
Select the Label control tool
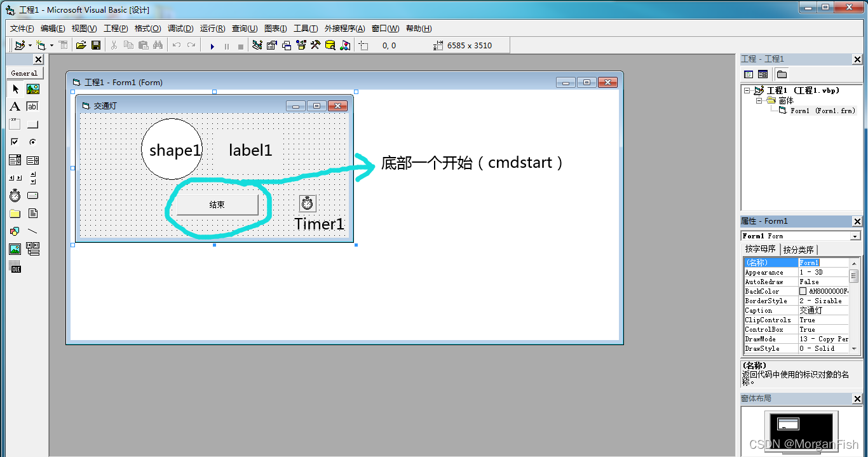coord(15,106)
